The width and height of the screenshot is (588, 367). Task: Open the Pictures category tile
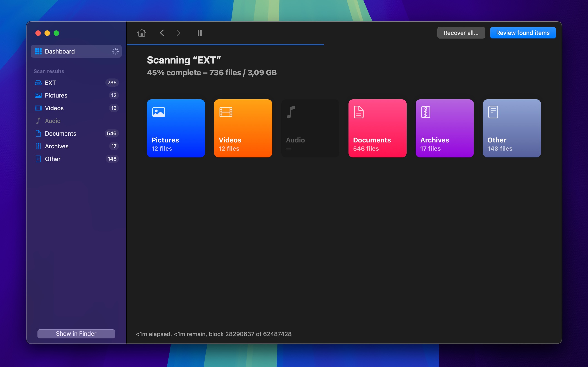[175, 128]
